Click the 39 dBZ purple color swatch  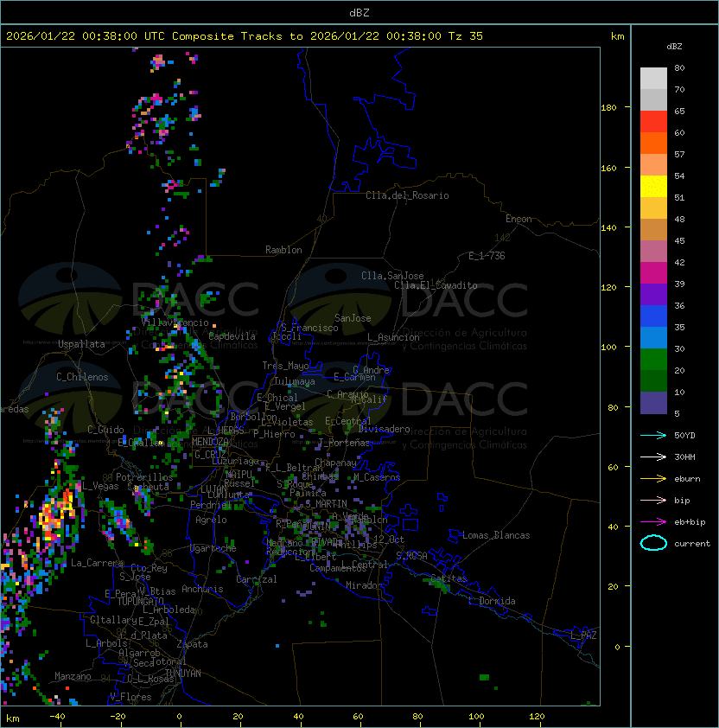pyautogui.click(x=653, y=294)
